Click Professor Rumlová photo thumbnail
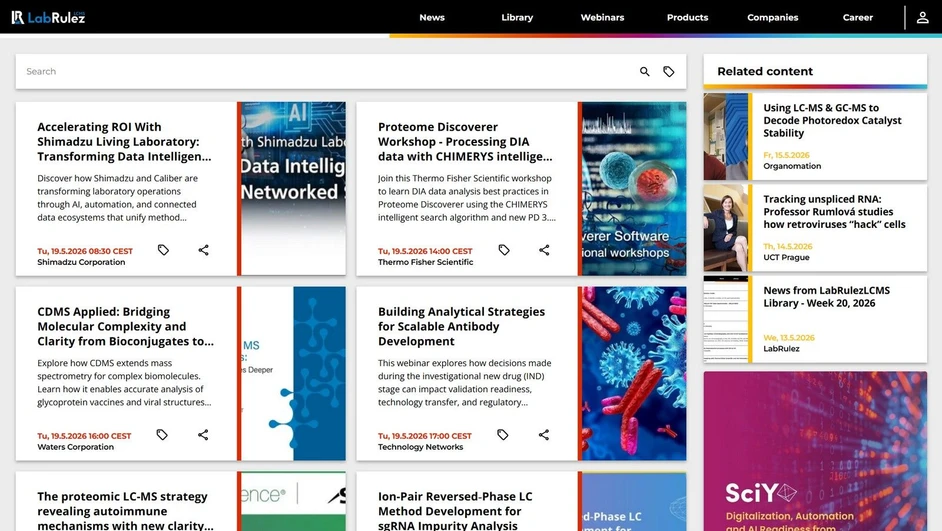Viewport: 942px width, 531px height. pyautogui.click(x=726, y=228)
